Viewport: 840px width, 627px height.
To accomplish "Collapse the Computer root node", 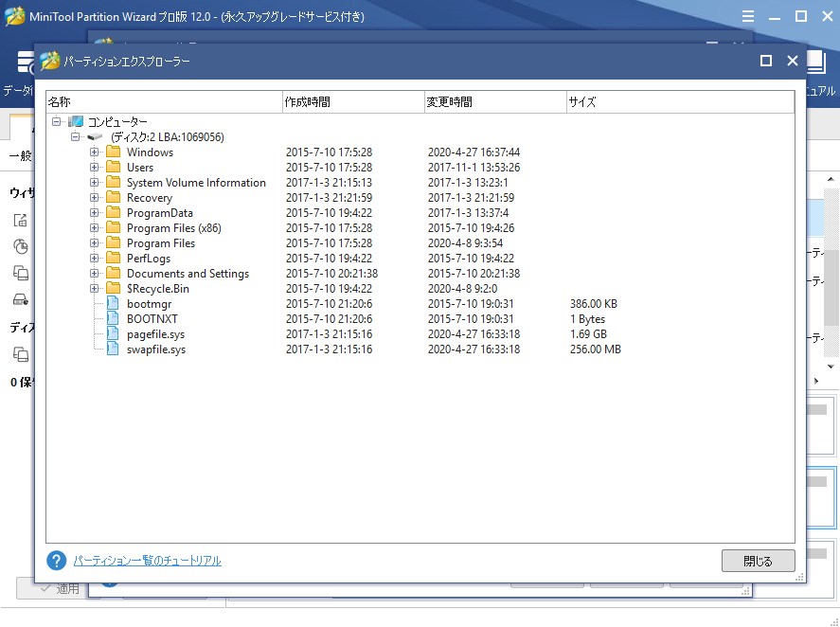I will [57, 122].
